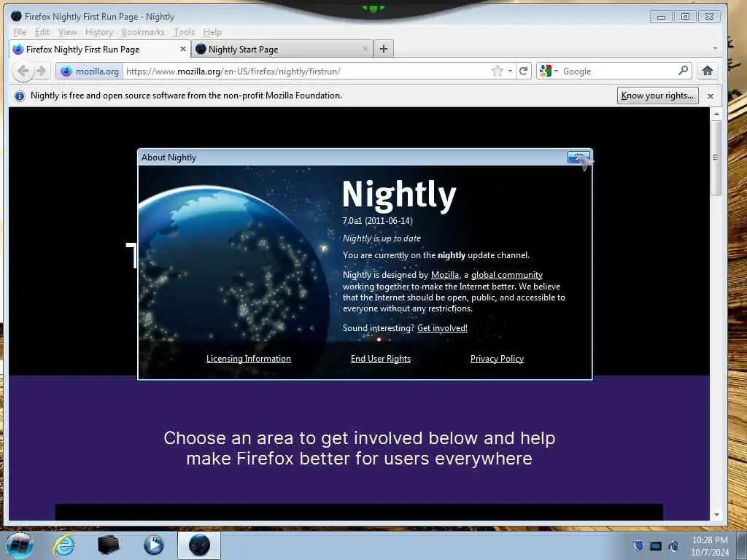Click the version text 7.0a1 (2011-06-14)
Image resolution: width=747 pixels, height=560 pixels.
click(377, 220)
